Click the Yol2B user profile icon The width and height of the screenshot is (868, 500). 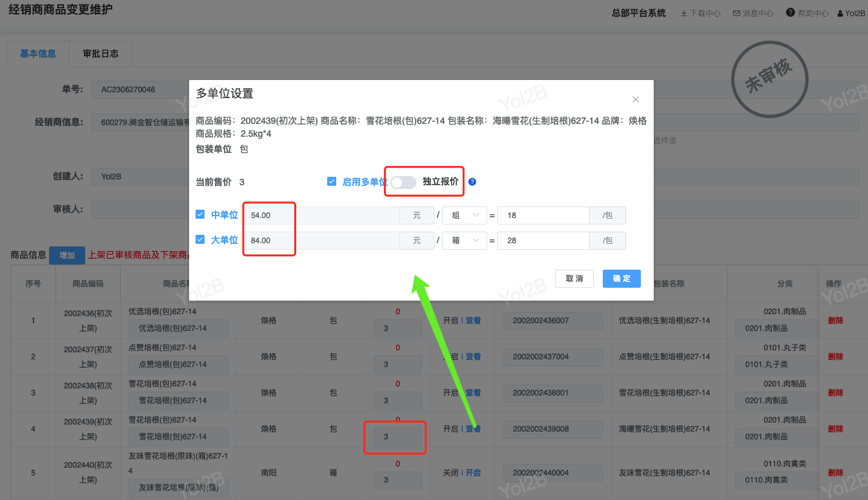(840, 13)
